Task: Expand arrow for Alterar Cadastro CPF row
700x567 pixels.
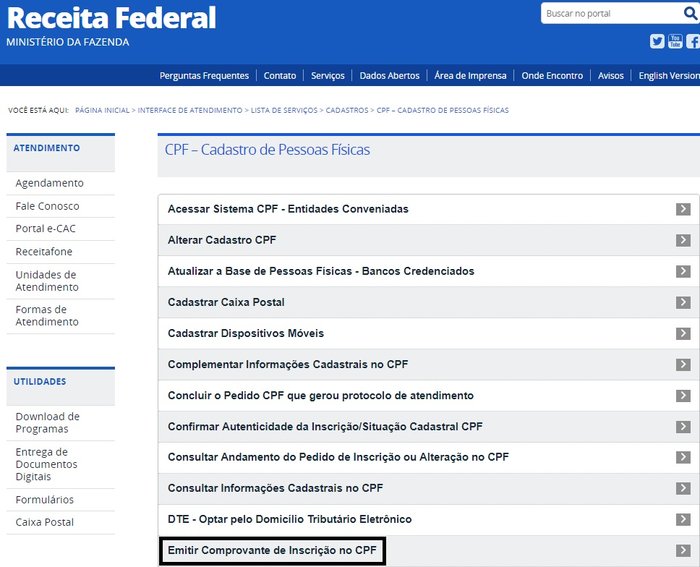Action: coord(683,240)
